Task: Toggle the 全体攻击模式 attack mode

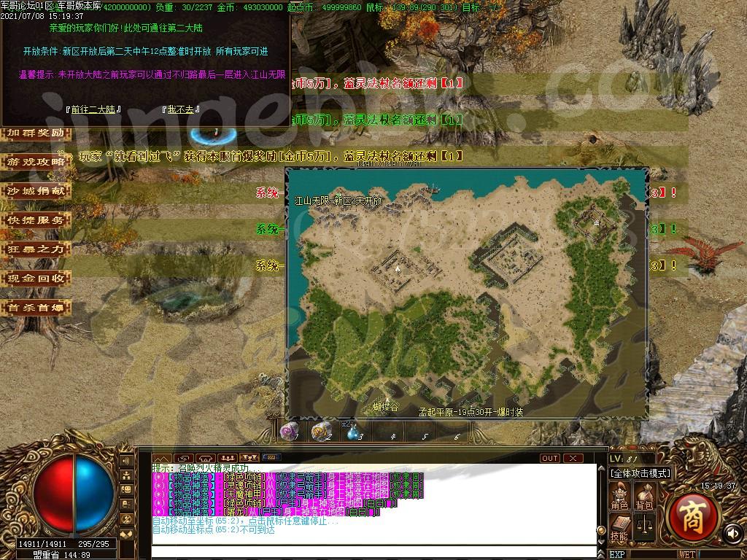Action: click(640, 473)
